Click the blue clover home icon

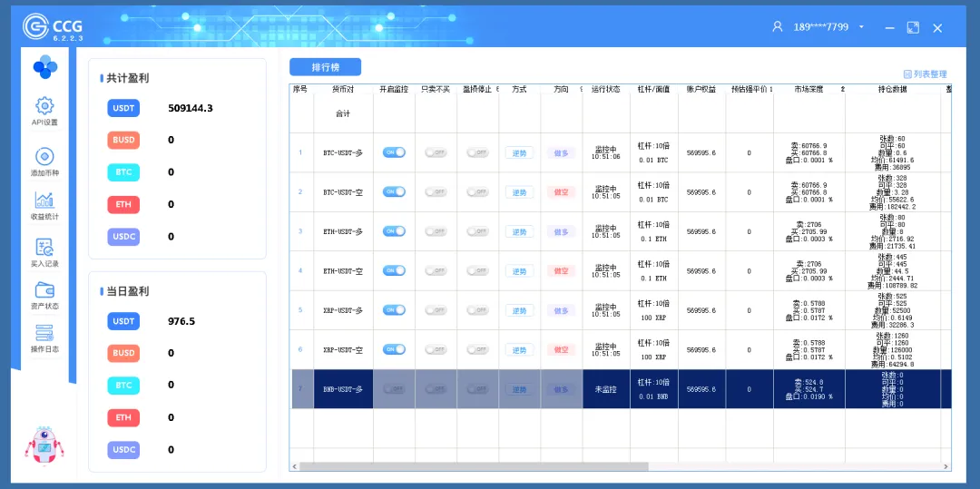45,67
